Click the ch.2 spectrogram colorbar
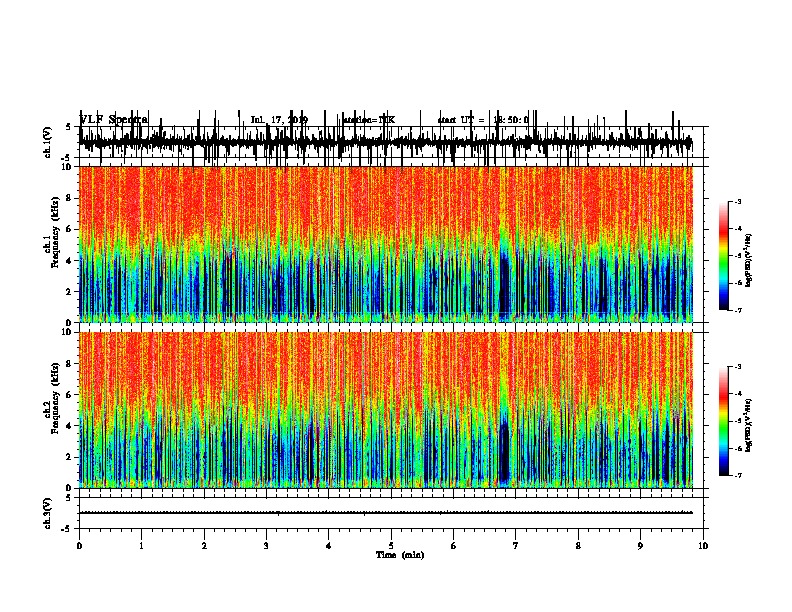The height and width of the screenshot is (612, 792). [x=724, y=421]
